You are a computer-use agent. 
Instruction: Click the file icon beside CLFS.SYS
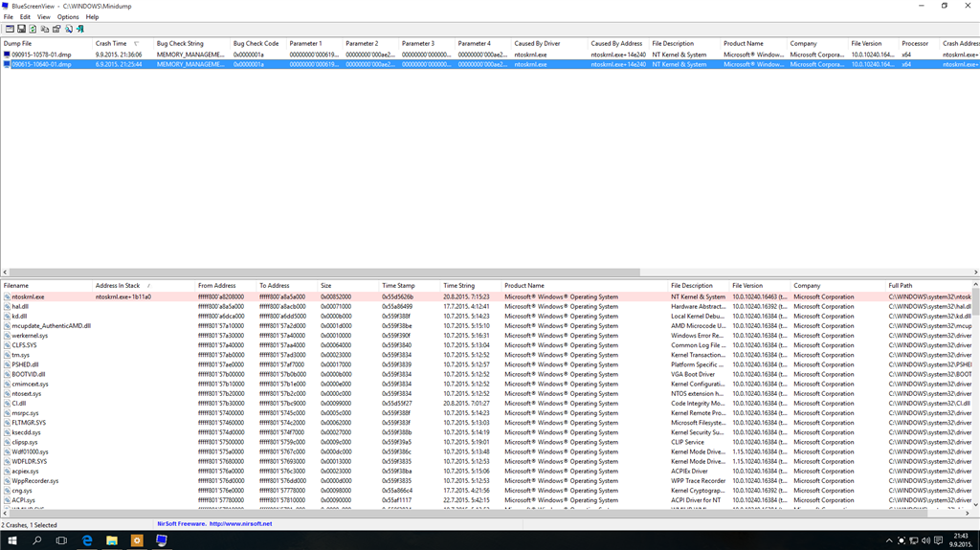[7, 345]
